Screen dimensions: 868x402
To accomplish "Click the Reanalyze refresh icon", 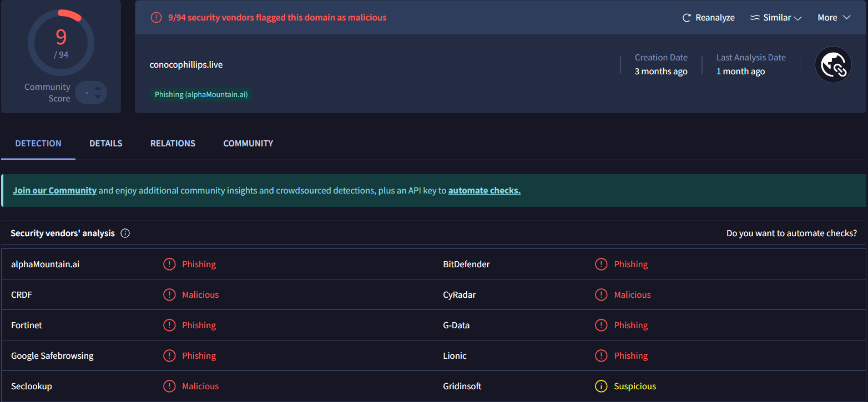I will (687, 18).
